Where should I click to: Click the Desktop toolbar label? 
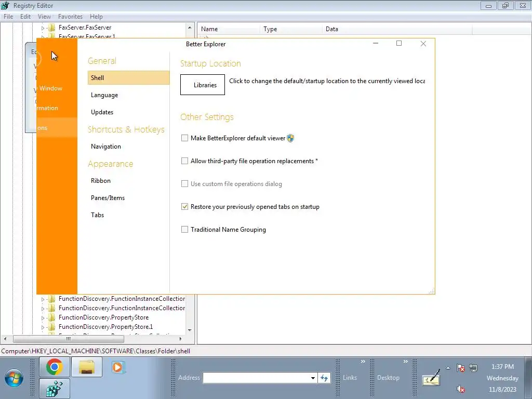[x=388, y=378]
